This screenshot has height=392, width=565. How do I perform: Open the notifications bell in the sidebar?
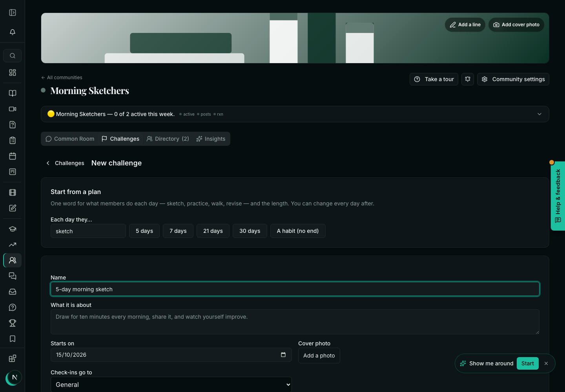click(13, 32)
